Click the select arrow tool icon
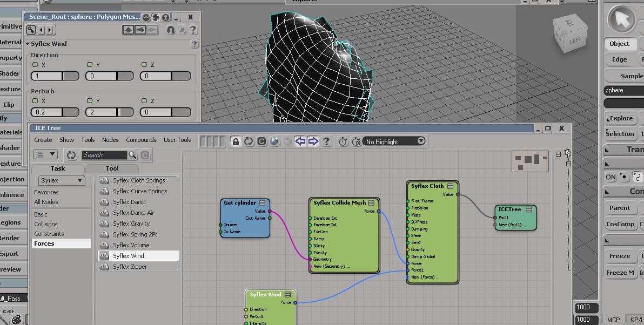Image resolution: width=644 pixels, height=325 pixels. coord(622,19)
